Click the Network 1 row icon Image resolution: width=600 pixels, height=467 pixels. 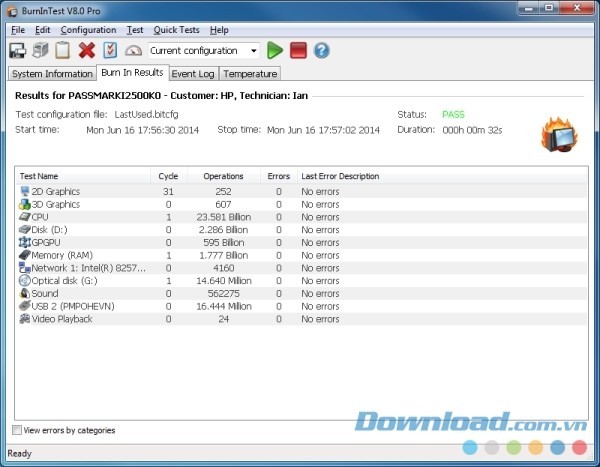(25, 268)
